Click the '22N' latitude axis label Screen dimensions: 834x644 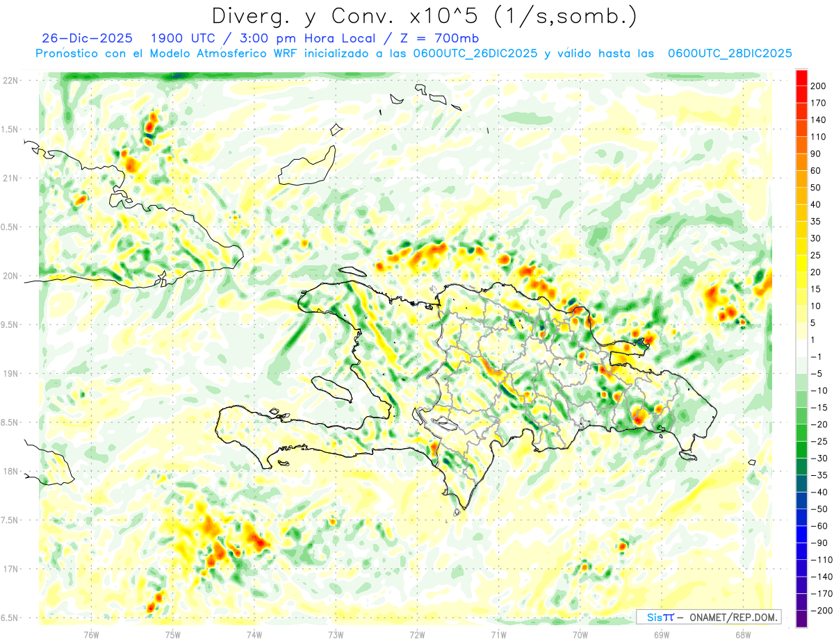11,81
